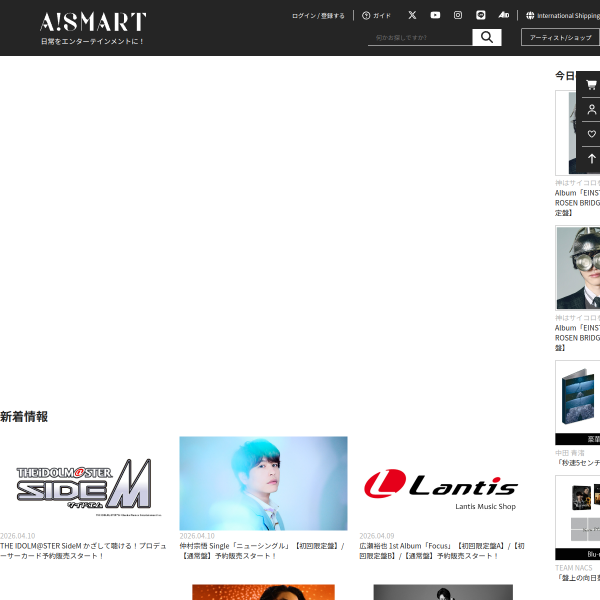Open THE IDOLM@STER SideM news thumbnail

point(84,484)
